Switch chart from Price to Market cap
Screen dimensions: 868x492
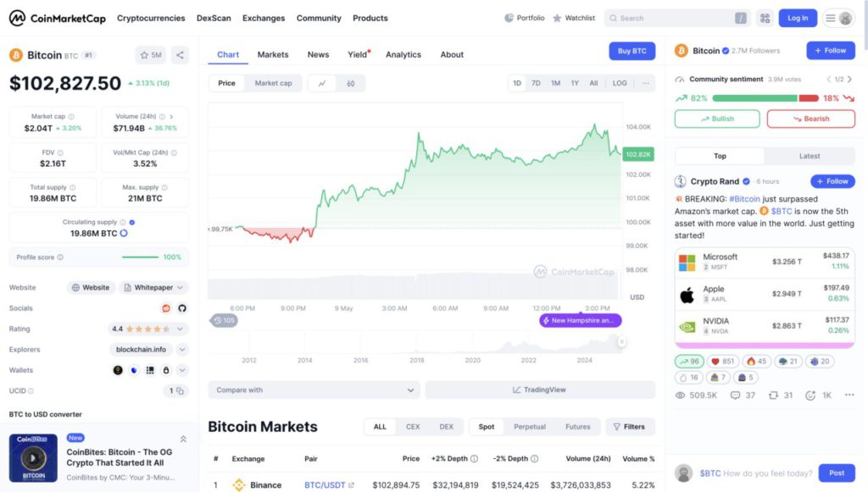tap(273, 83)
